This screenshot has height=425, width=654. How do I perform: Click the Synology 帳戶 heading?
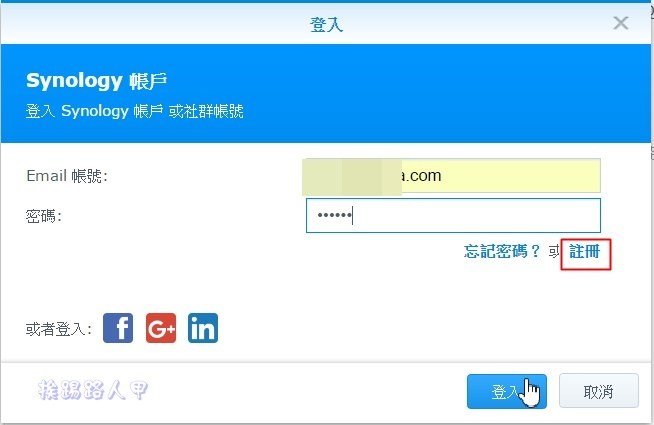pos(97,81)
